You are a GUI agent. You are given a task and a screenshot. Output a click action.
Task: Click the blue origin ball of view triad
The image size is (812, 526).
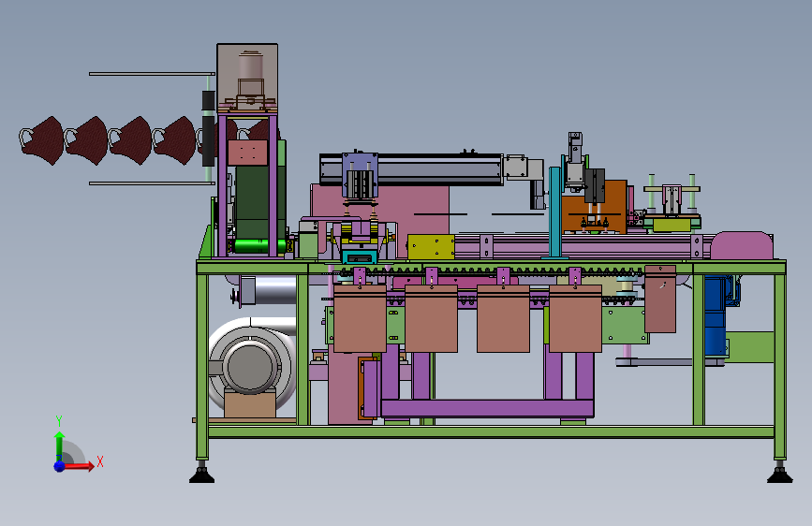click(x=60, y=466)
